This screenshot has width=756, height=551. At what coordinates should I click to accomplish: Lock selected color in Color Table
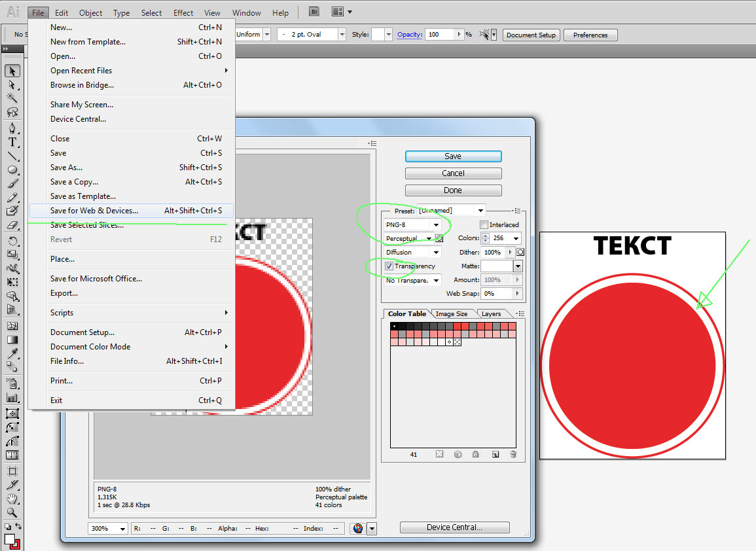pos(476,454)
